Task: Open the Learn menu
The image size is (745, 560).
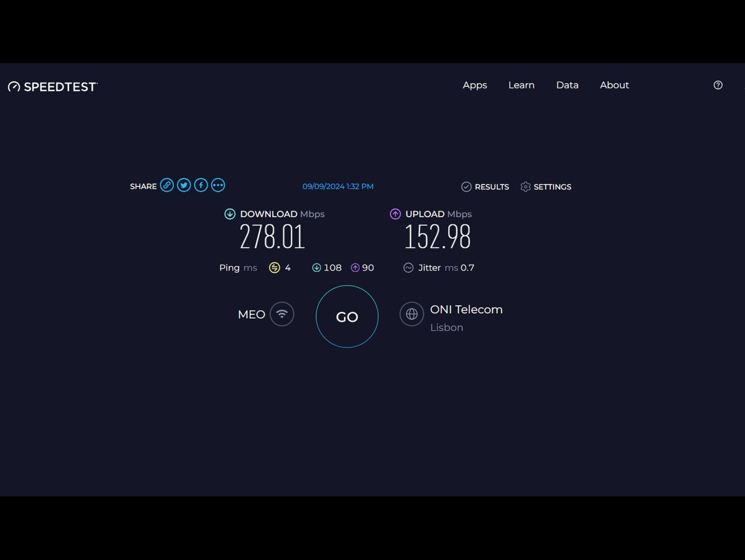Action: [x=521, y=85]
